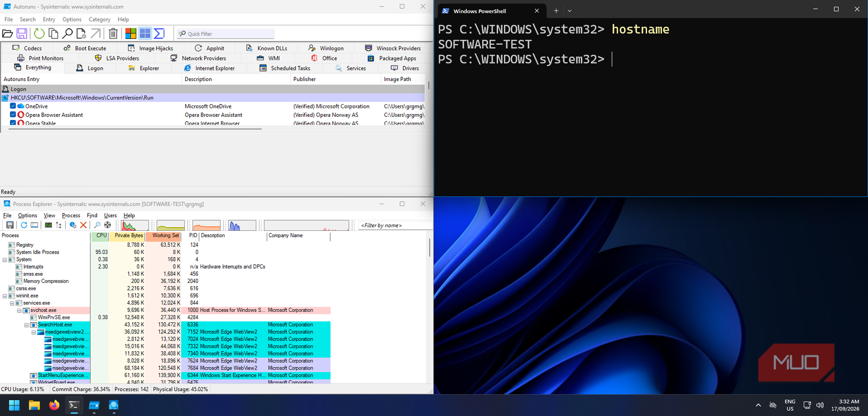The height and width of the screenshot is (416, 868).
Task: Collapse the wininit.exe tree node
Action: coord(5,296)
